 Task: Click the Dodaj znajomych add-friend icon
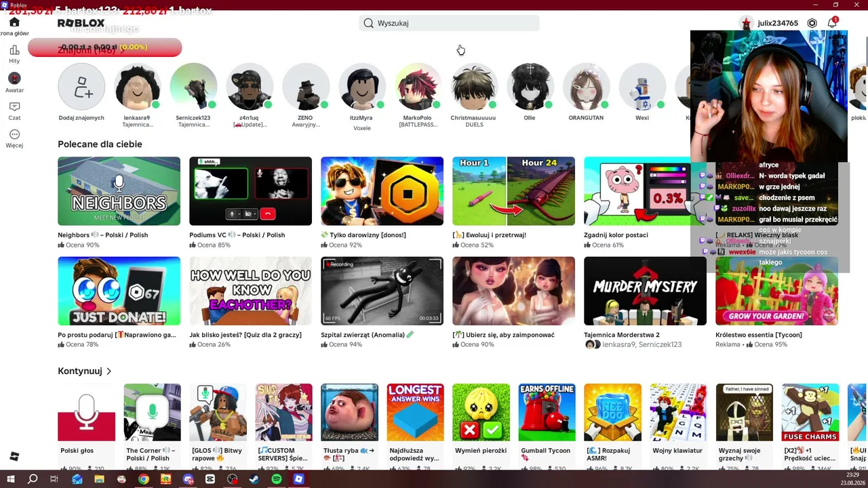(81, 87)
